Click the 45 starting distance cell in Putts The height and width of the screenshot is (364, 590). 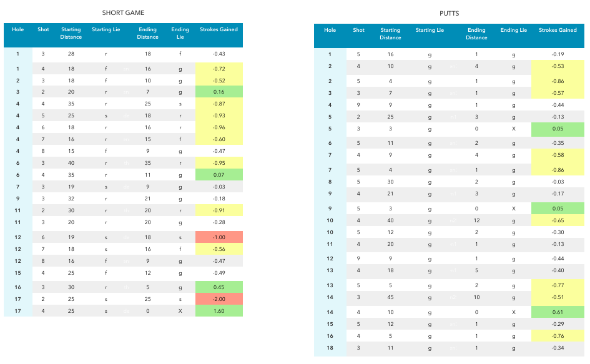(x=390, y=297)
